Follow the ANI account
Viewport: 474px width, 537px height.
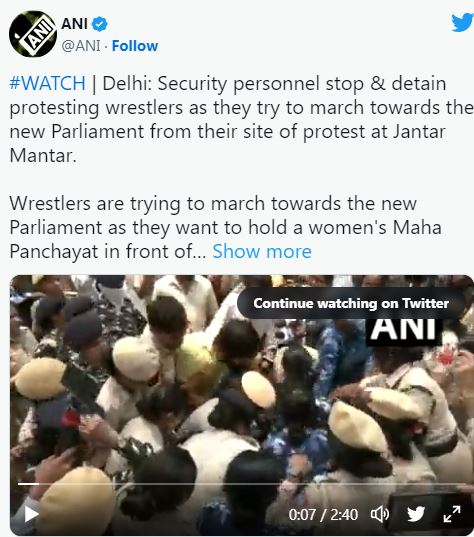pyautogui.click(x=135, y=46)
